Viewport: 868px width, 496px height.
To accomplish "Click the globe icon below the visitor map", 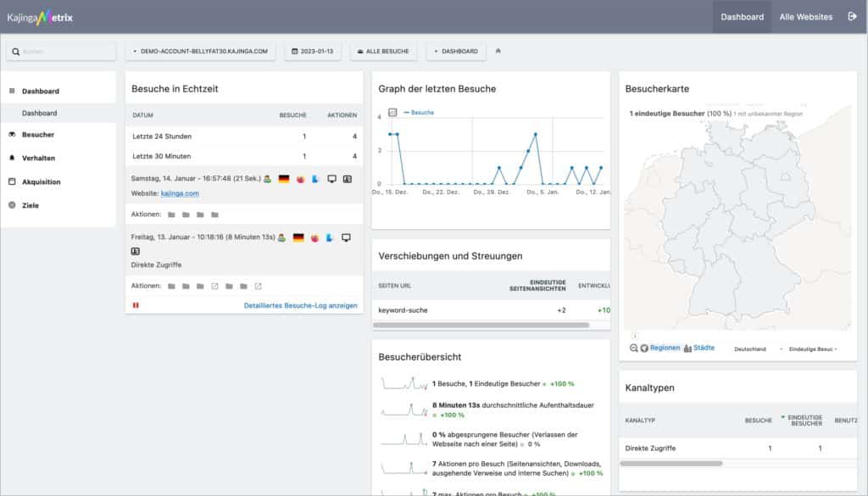I will coord(644,348).
